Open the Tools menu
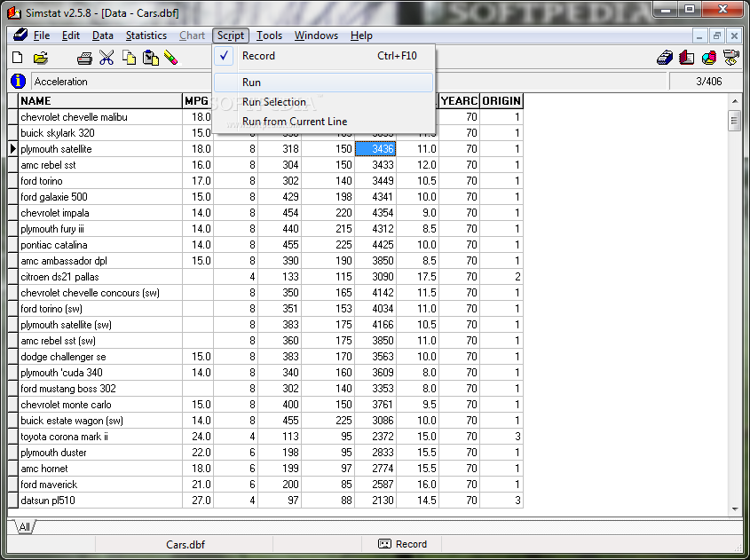This screenshot has width=750, height=560. point(269,35)
